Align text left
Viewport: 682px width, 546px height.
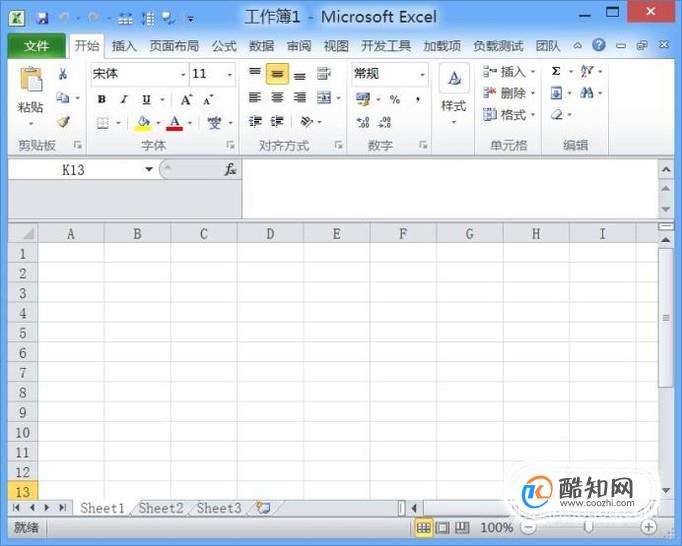(x=255, y=97)
